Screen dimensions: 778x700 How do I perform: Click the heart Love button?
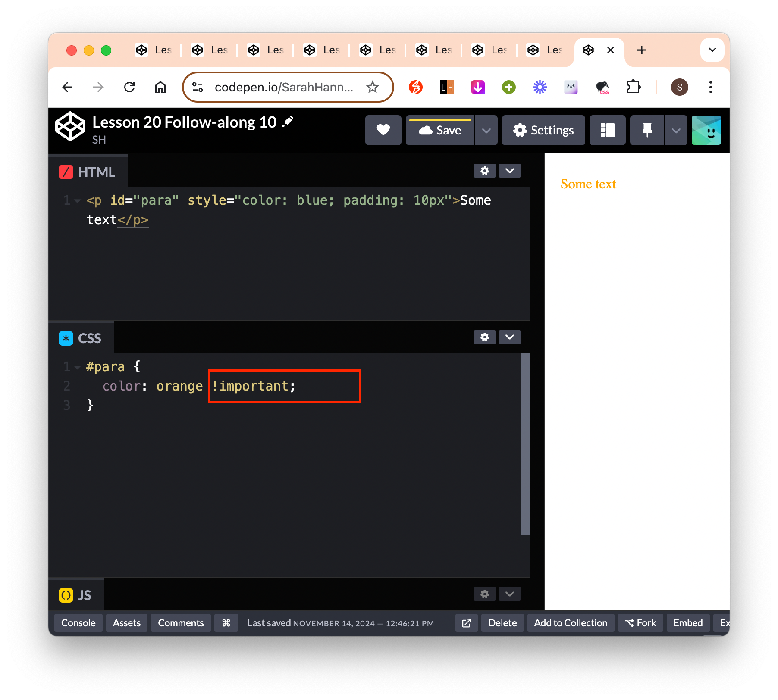tap(383, 130)
